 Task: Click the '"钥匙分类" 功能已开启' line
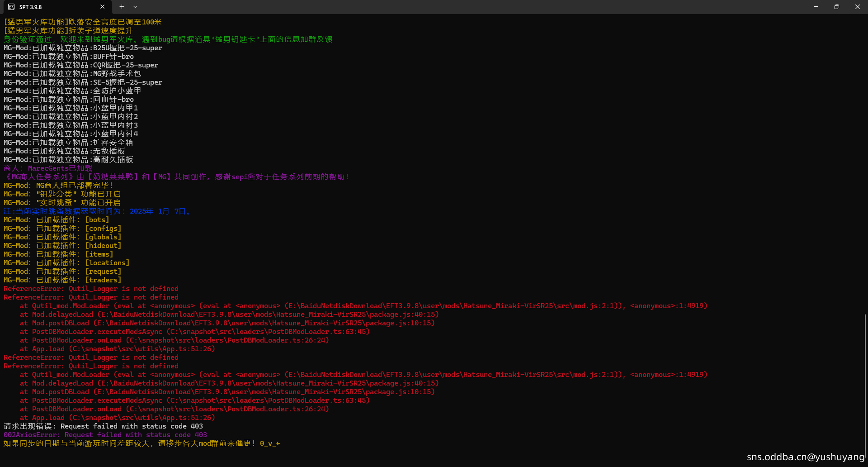click(62, 194)
